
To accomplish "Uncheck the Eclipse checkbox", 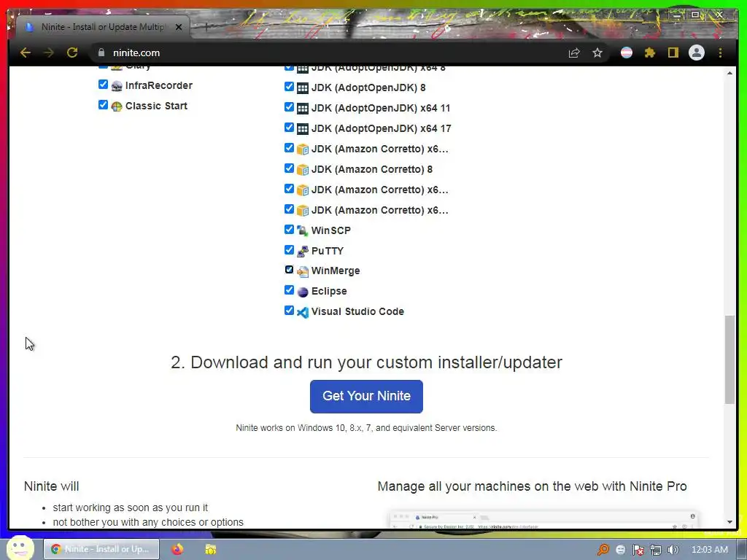I will [289, 290].
